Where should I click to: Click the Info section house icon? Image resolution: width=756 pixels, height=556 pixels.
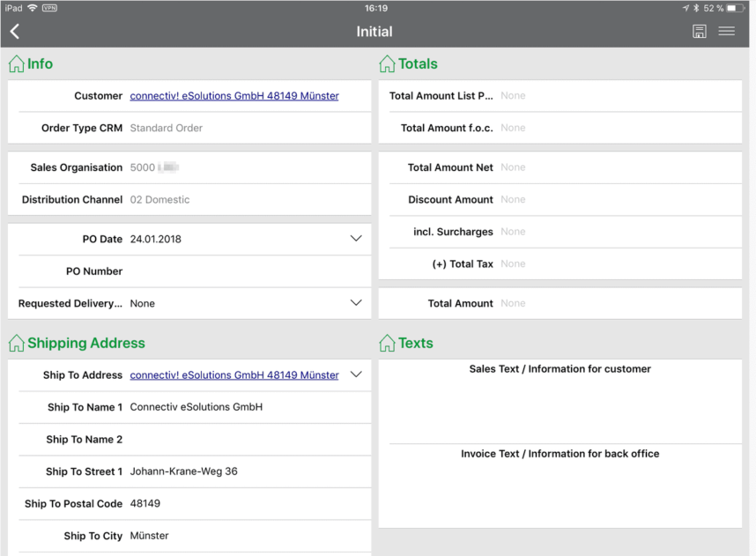[17, 64]
